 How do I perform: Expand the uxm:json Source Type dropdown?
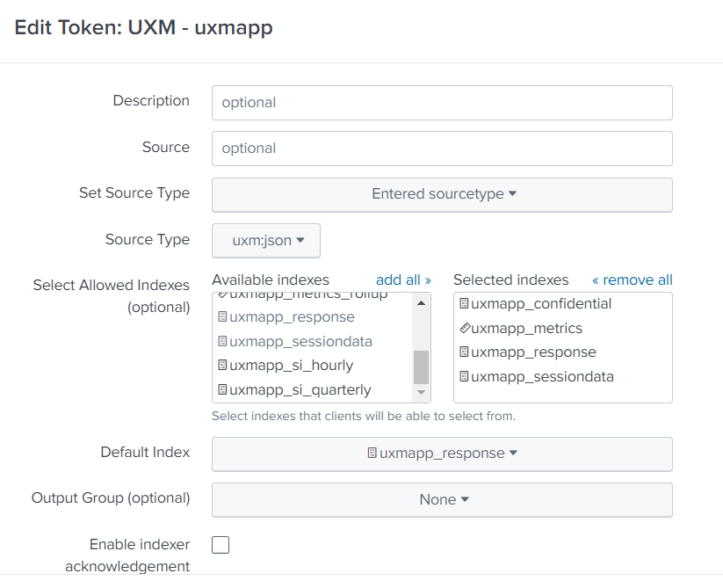(266, 240)
